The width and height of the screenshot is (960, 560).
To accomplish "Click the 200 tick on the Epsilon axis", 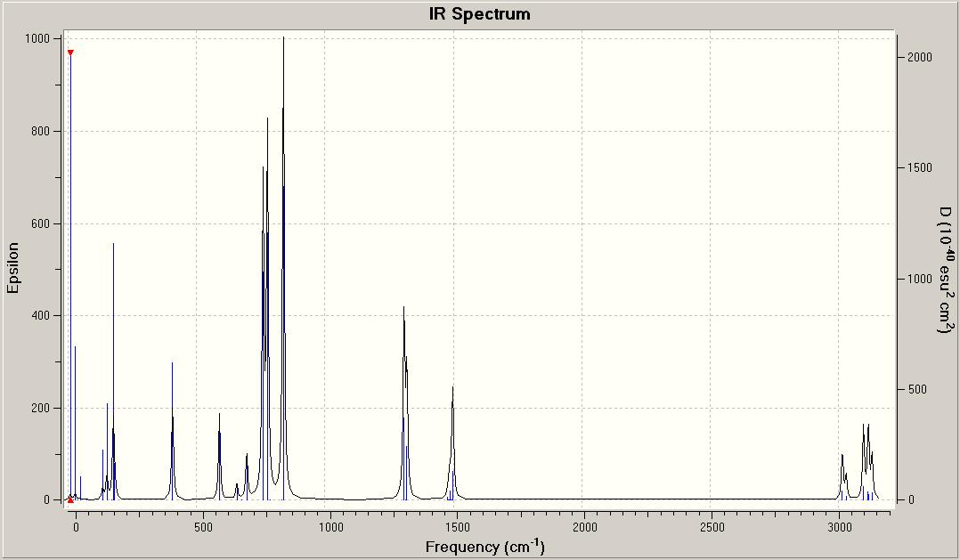I will coord(40,409).
